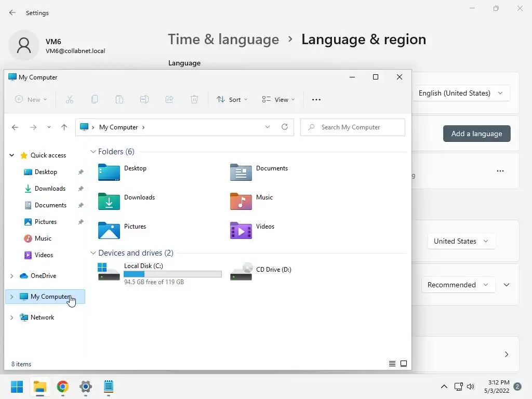Screen dimensions: 532x399
Task: Select Desktop in Quick access sidebar
Action: click(x=46, y=172)
